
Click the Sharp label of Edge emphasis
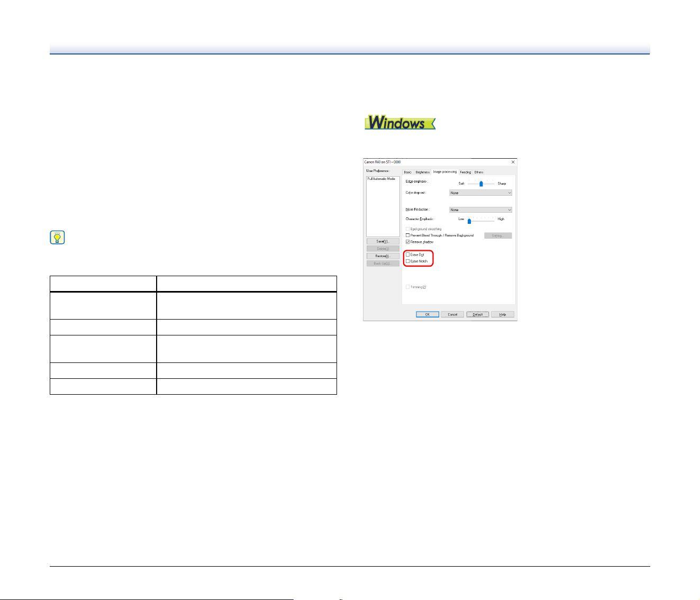tap(502, 184)
